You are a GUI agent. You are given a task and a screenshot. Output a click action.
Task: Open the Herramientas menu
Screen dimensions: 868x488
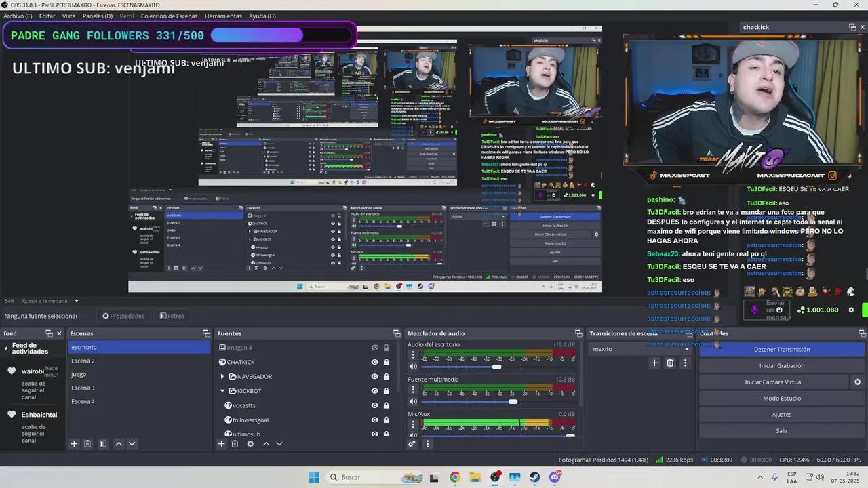tap(223, 16)
